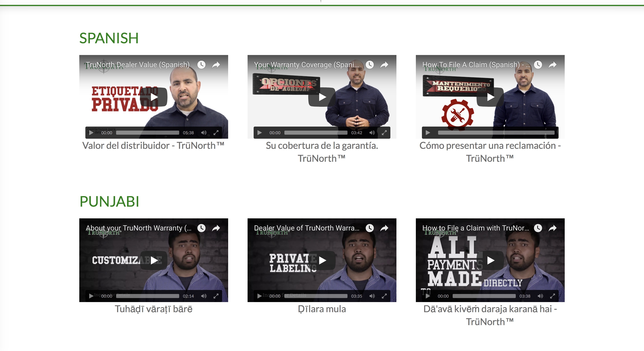Share the How To File A Claim Spanish video
Viewport: 644px width, 351px height.
click(x=553, y=65)
